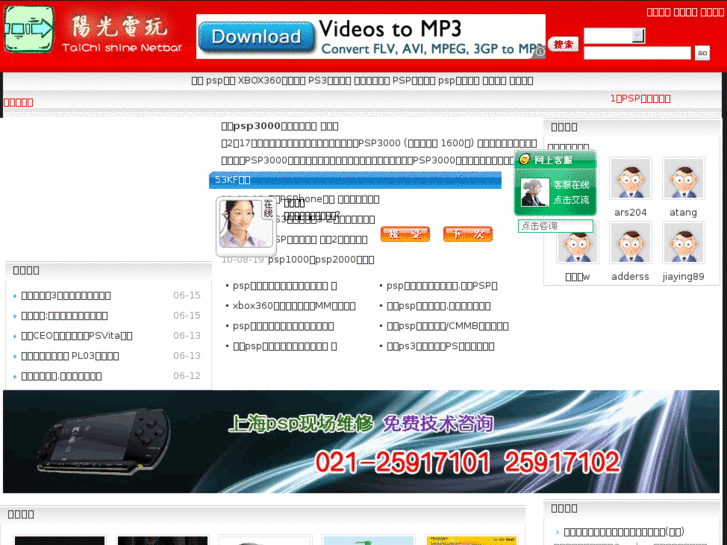Viewport: 727px width, 545px height.
Task: Click the consultation input box under service widget
Action: tap(555, 226)
